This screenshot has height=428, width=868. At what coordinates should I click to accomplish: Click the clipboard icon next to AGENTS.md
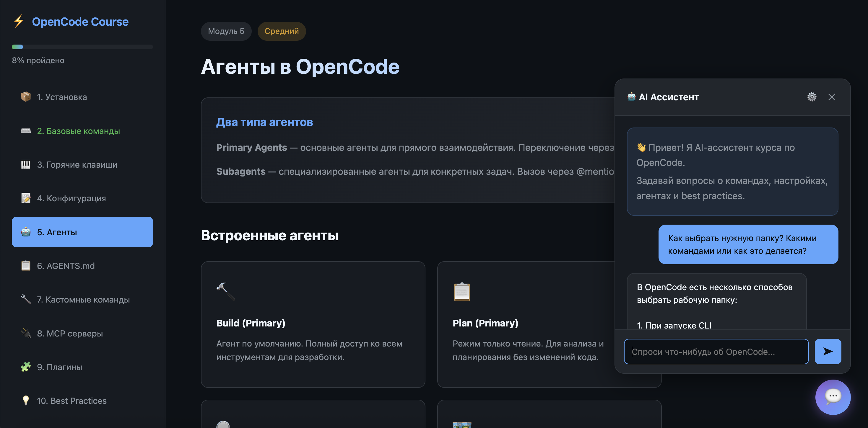click(26, 266)
